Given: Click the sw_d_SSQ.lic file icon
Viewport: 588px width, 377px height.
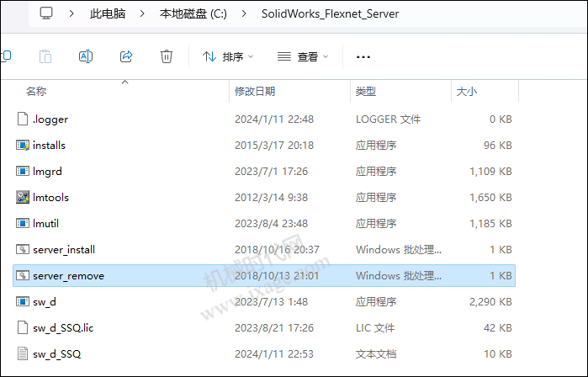Looking at the screenshot, I should pyautogui.click(x=23, y=328).
